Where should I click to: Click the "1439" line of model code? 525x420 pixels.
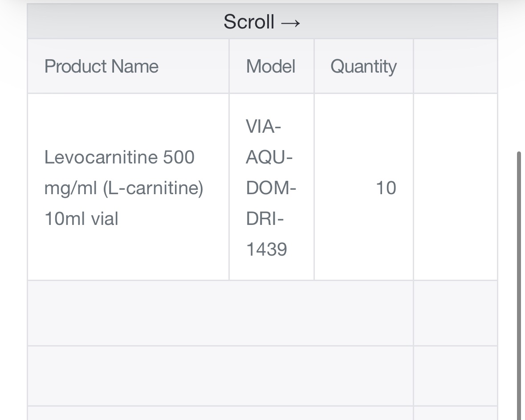pos(267,249)
